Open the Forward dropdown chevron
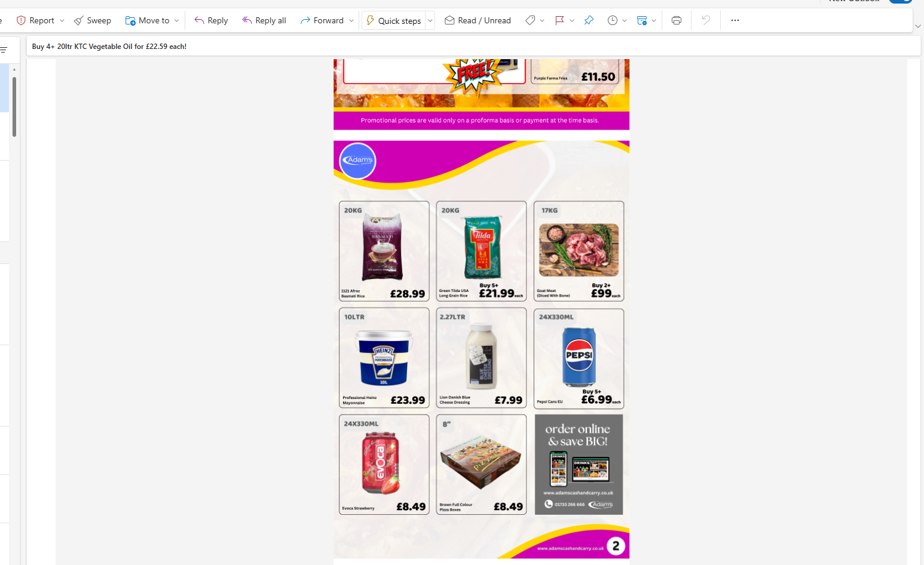This screenshot has height=565, width=924. (x=351, y=20)
